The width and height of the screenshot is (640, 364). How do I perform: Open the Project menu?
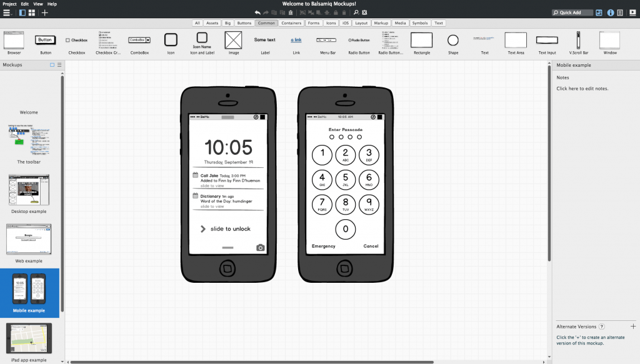(x=8, y=3)
